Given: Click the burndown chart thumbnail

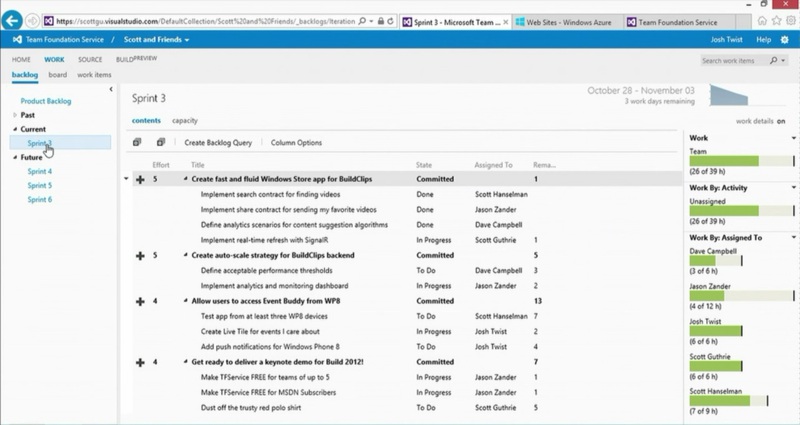Looking at the screenshot, I should click(729, 95).
